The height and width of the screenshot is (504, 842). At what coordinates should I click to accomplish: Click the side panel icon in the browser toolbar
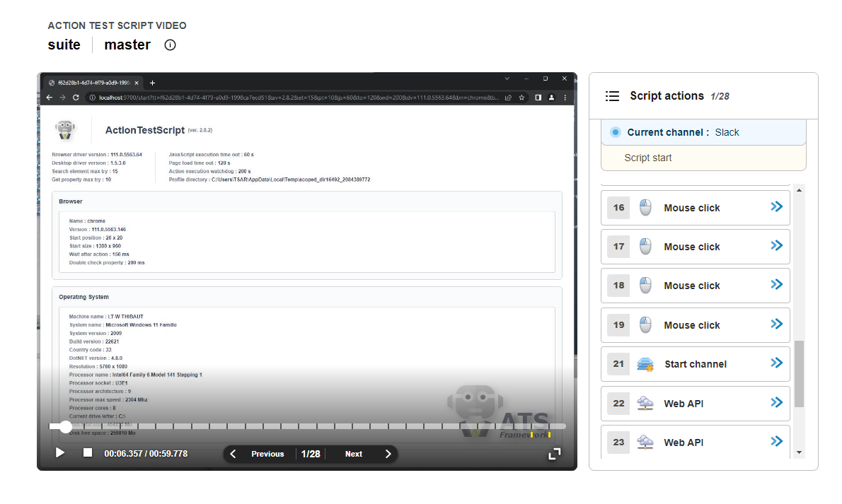click(x=538, y=98)
